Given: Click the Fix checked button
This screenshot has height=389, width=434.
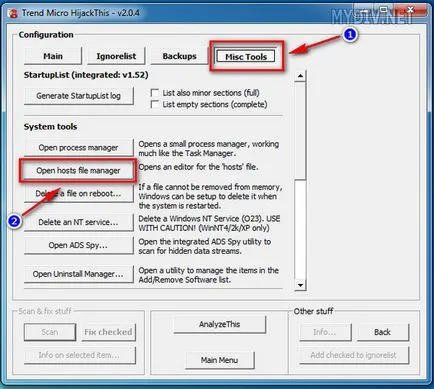Looking at the screenshot, I should point(108,332).
